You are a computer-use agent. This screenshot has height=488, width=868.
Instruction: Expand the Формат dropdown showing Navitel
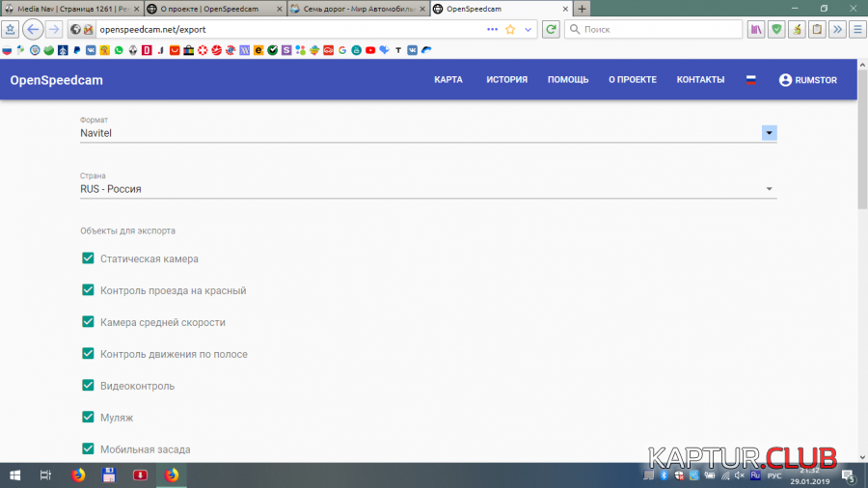coord(769,133)
